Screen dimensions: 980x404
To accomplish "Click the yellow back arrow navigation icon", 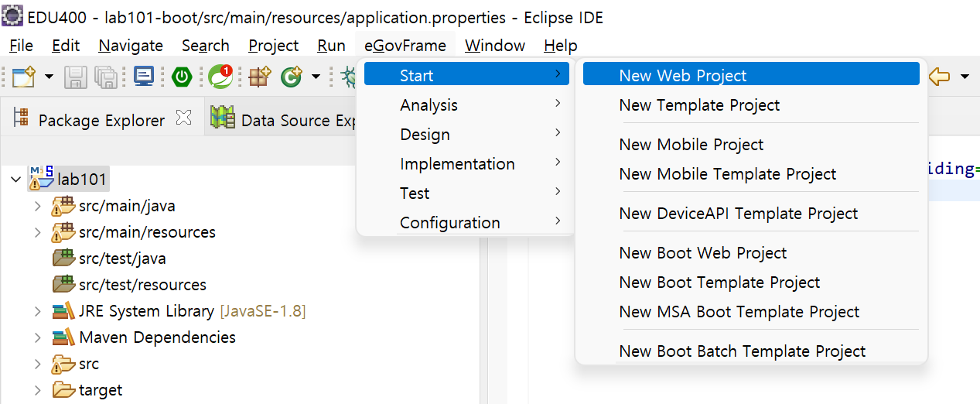I will [939, 76].
